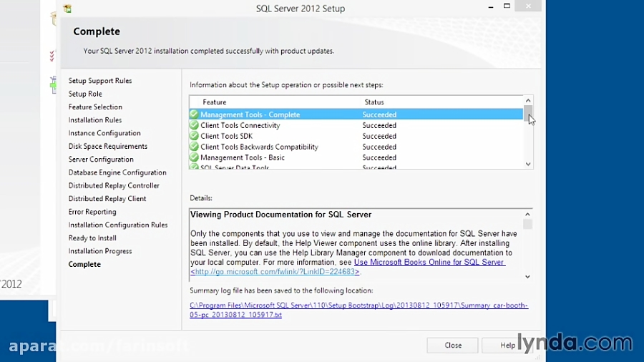Click the Details pane scrollbar thumb
This screenshot has height=362, width=644.
pos(528,224)
